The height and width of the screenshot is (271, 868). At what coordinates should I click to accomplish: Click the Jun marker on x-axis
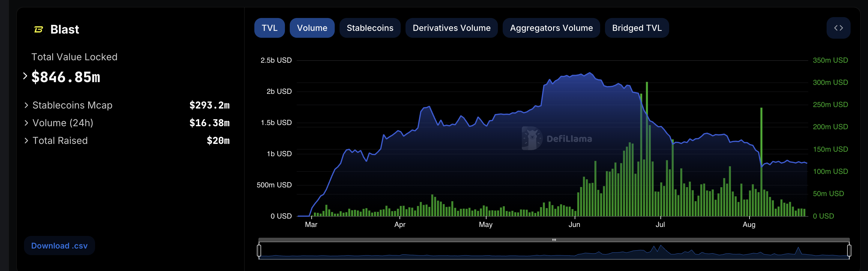point(574,225)
